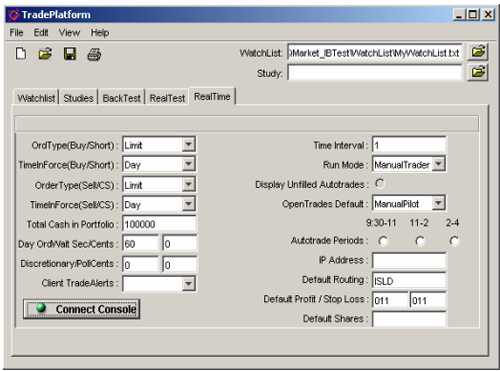Click the IP Address input field
500x371 pixels.
(409, 260)
